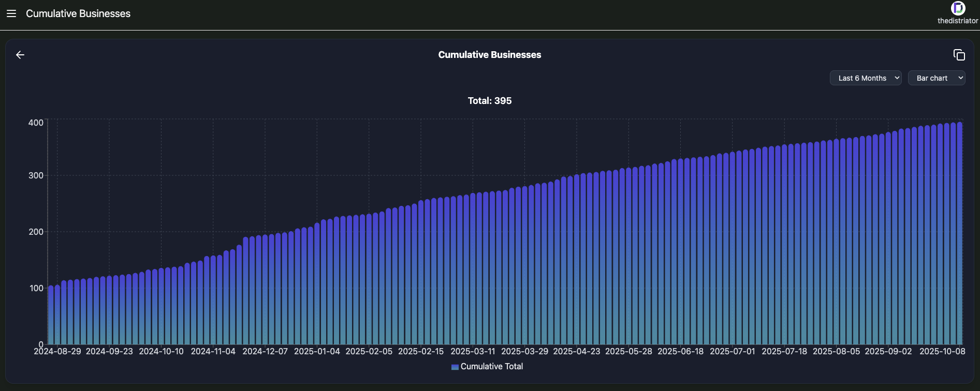Click the 200 y-axis value label
Viewport: 980px width, 391px height.
pyautogui.click(x=36, y=232)
